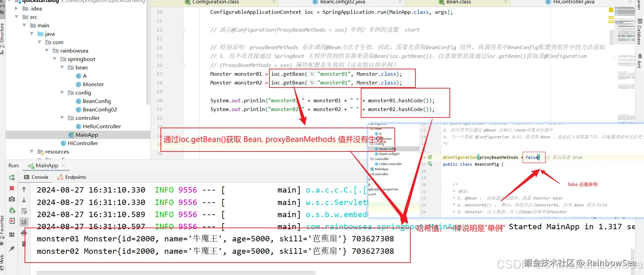This screenshot has width=644, height=275.
Task: Collapse the com package arrow
Action: tap(39, 42)
